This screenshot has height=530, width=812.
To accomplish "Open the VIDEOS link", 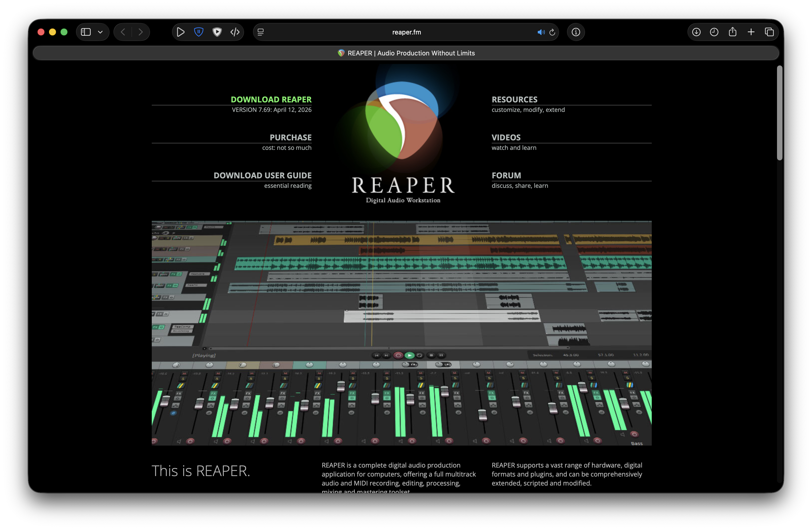I will (x=506, y=137).
